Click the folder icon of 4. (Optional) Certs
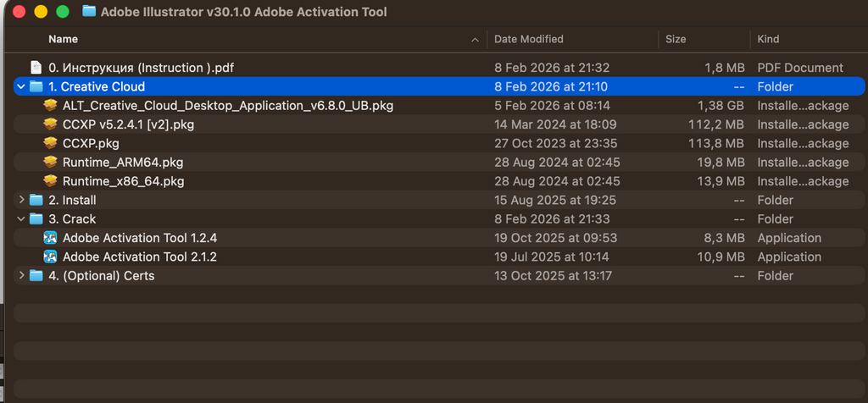 tap(36, 275)
